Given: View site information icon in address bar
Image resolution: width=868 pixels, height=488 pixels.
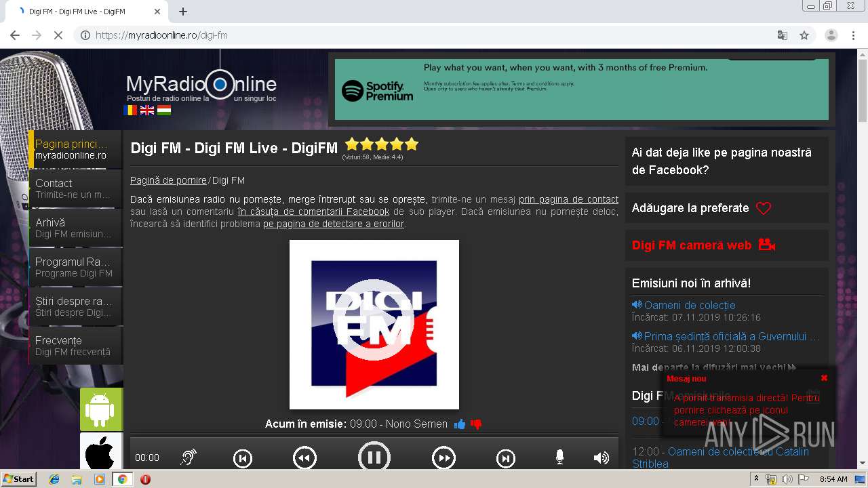Looking at the screenshot, I should click(x=85, y=35).
